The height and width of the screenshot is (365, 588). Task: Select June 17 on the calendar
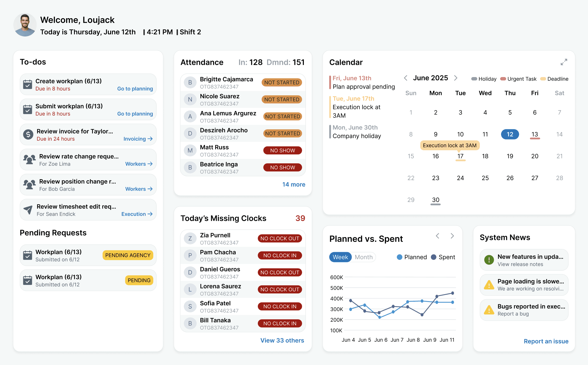pyautogui.click(x=460, y=156)
